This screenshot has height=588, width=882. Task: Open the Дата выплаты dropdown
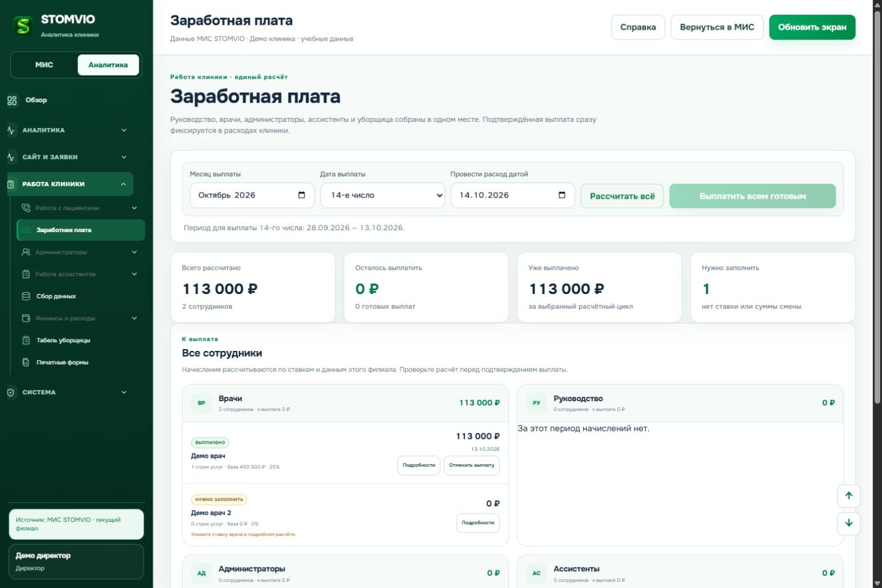pos(383,196)
